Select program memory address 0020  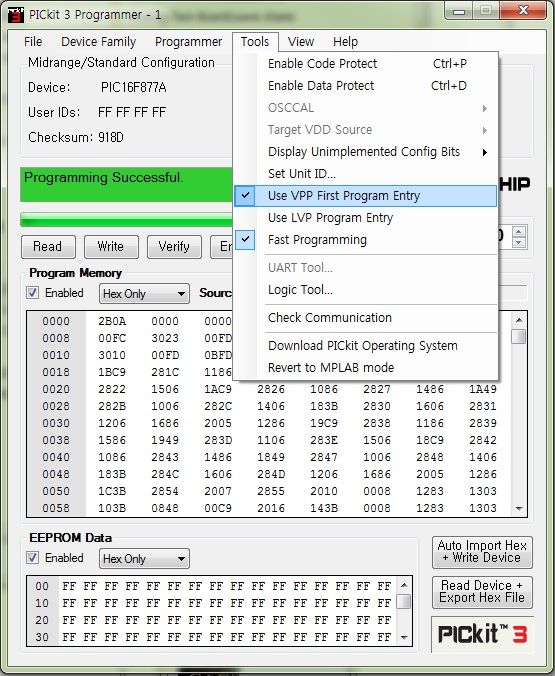tap(56, 389)
